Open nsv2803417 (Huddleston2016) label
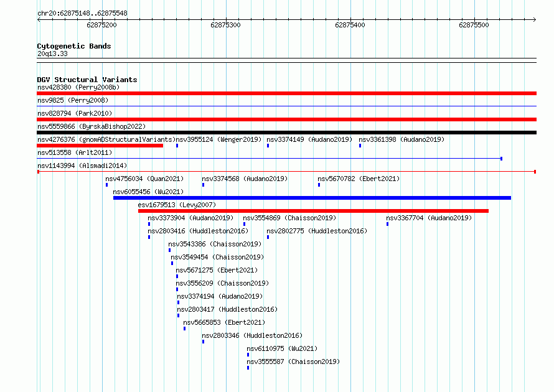This screenshot has width=554, height=392. pyautogui.click(x=228, y=309)
